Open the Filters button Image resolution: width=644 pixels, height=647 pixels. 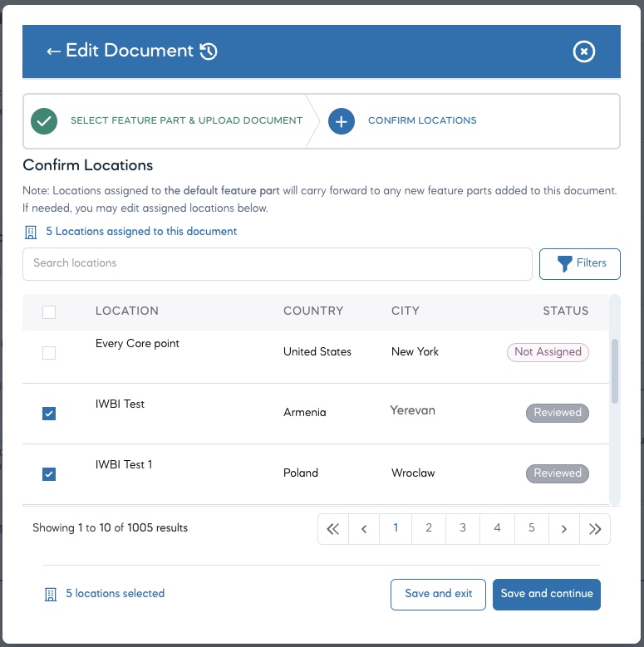580,264
